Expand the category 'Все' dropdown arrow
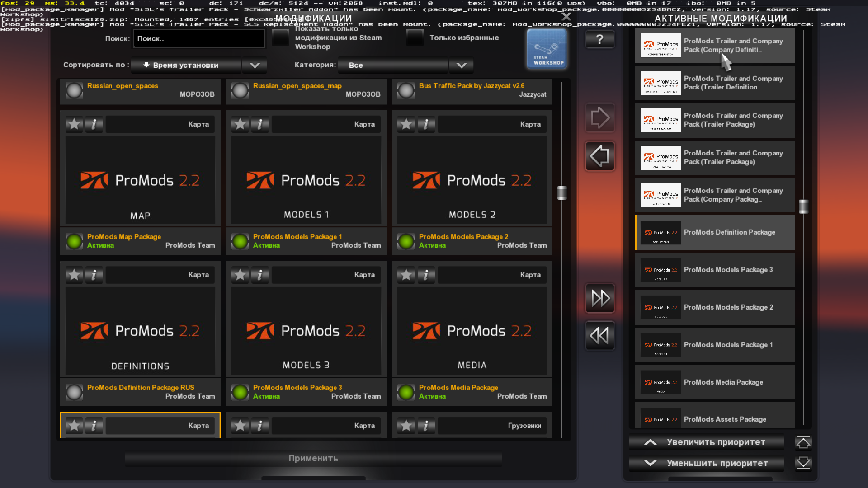 click(461, 66)
